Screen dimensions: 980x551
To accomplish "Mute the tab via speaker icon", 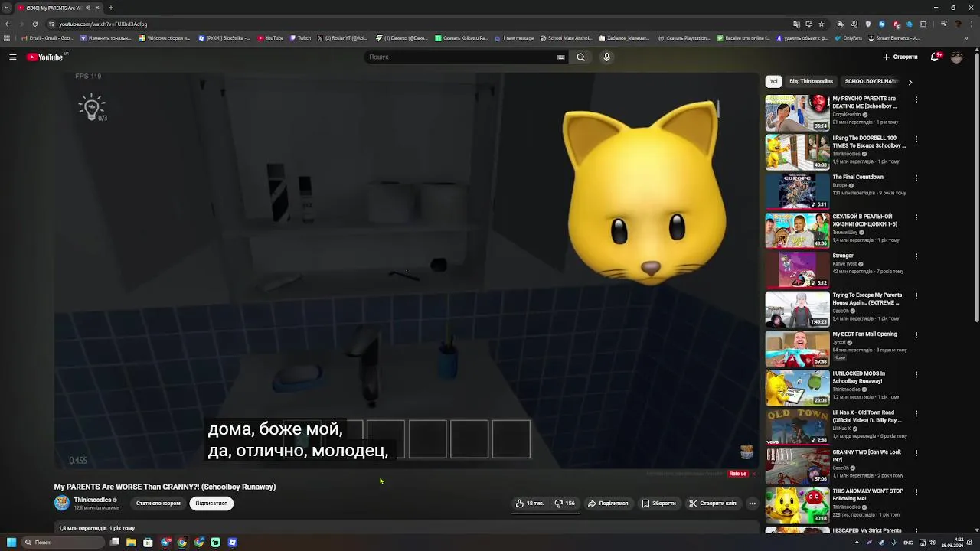I will pyautogui.click(x=88, y=8).
